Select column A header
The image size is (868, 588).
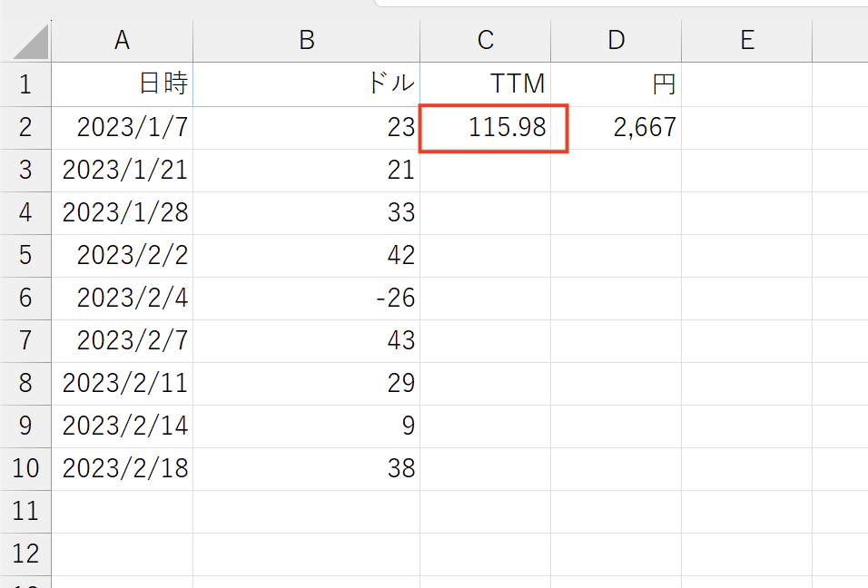(x=122, y=41)
